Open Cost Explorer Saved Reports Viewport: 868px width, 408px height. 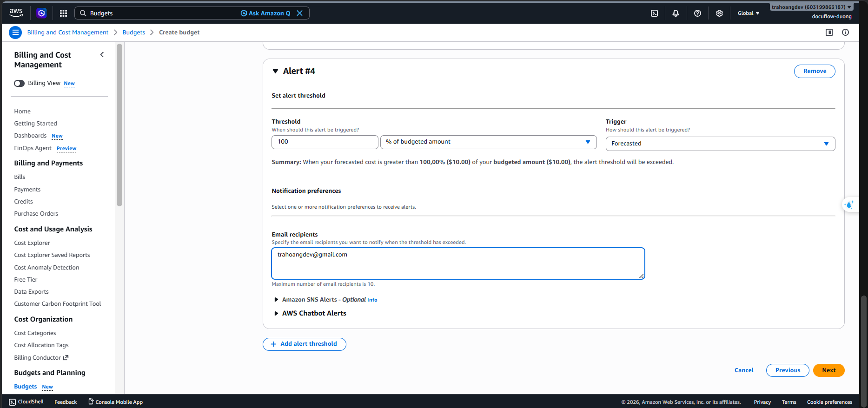pos(52,255)
